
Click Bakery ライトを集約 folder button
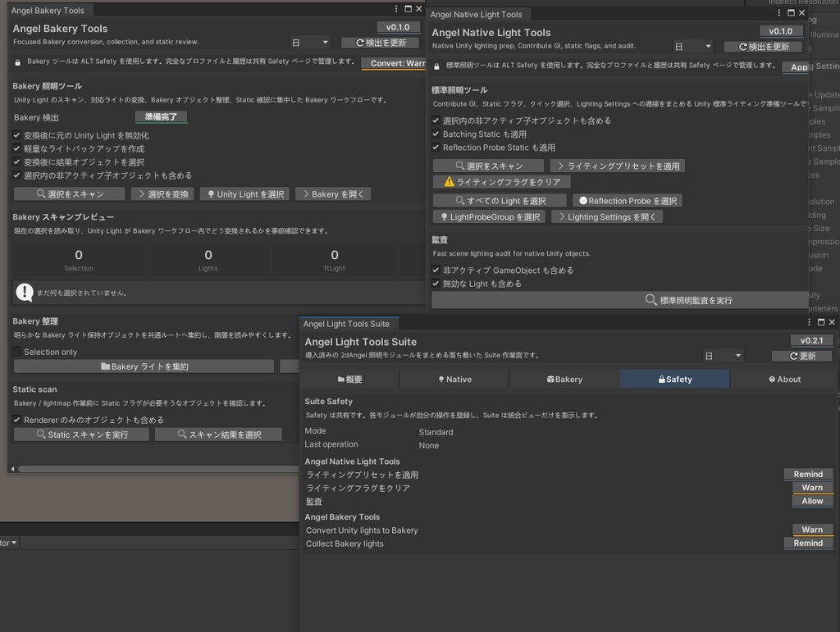coord(144,366)
